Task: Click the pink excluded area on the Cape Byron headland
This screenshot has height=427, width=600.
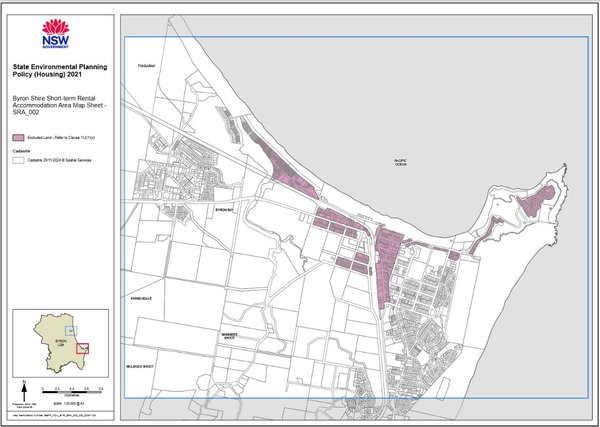Action: 536,200
